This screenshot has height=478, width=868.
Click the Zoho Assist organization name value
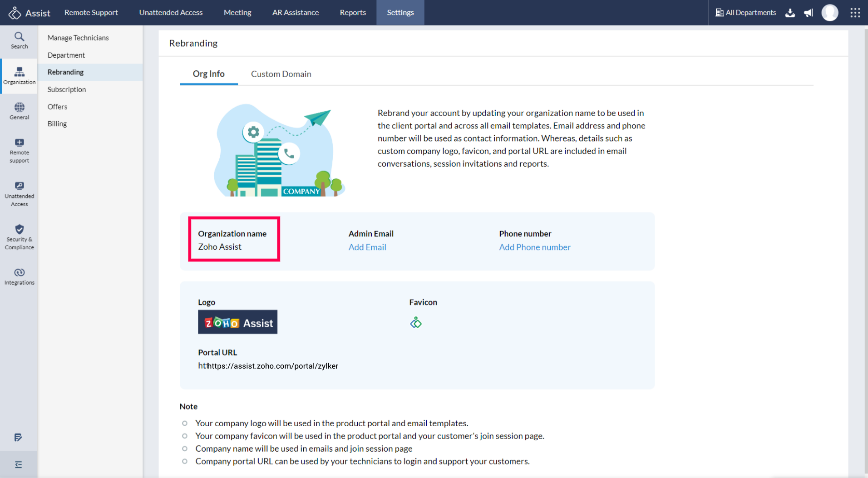click(x=220, y=246)
